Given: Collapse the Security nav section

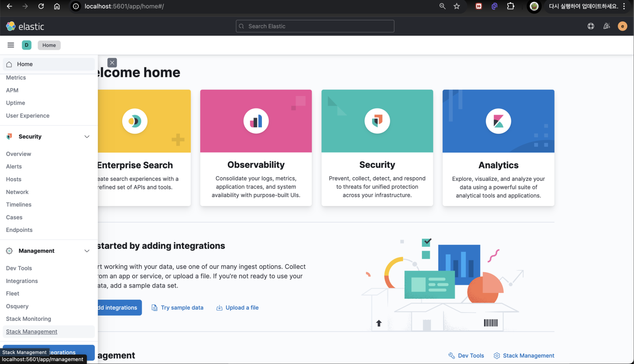Looking at the screenshot, I should click(x=87, y=137).
